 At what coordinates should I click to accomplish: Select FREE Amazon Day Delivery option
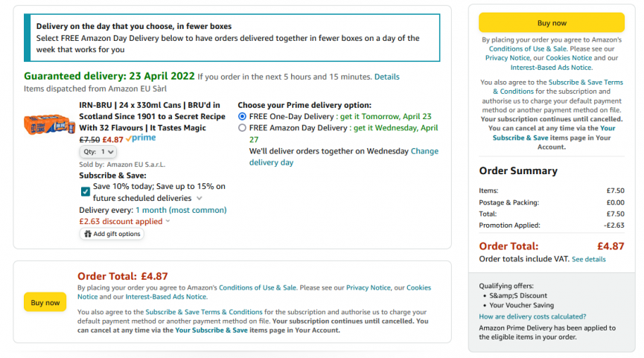tap(242, 128)
